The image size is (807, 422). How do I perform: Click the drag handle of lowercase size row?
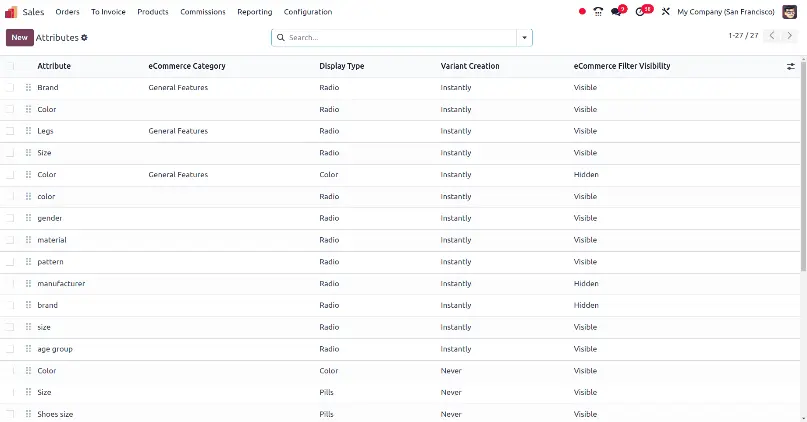tap(28, 327)
